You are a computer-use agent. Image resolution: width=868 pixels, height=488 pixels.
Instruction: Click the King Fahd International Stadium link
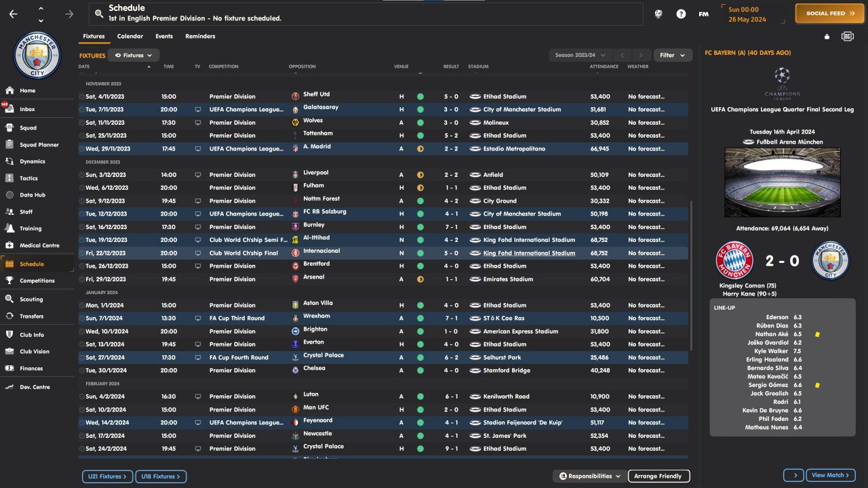[529, 253]
